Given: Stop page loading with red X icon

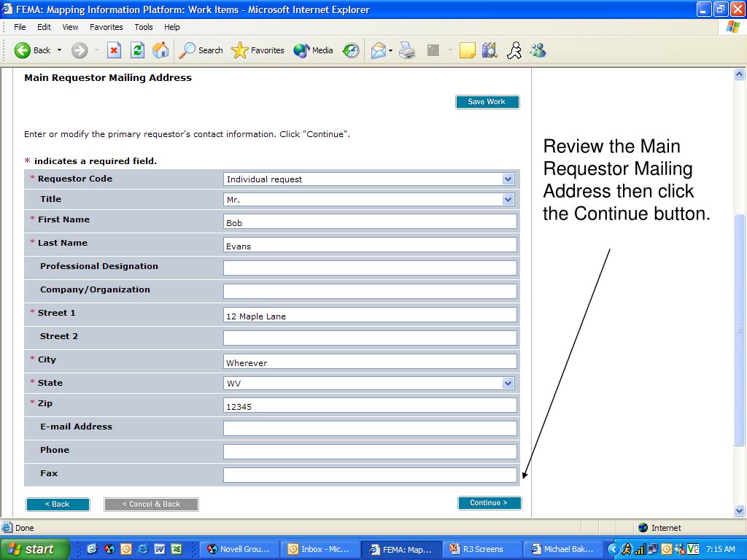Looking at the screenshot, I should (114, 50).
